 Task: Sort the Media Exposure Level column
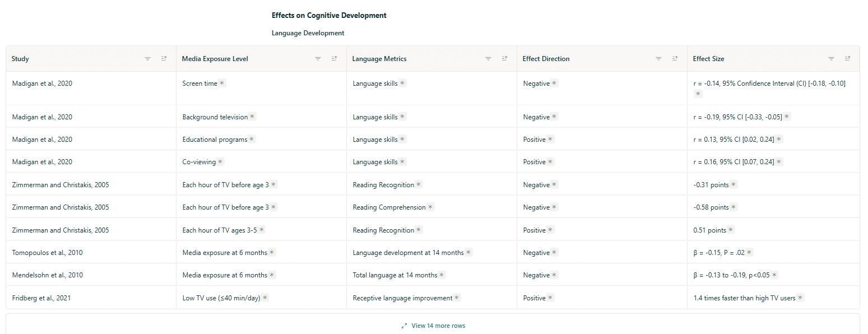(x=334, y=59)
